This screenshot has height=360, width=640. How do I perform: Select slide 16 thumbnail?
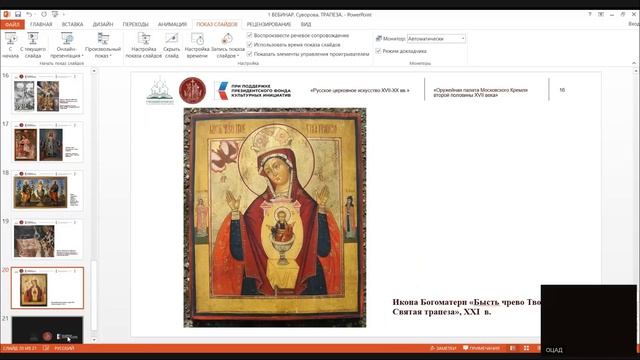(x=47, y=93)
